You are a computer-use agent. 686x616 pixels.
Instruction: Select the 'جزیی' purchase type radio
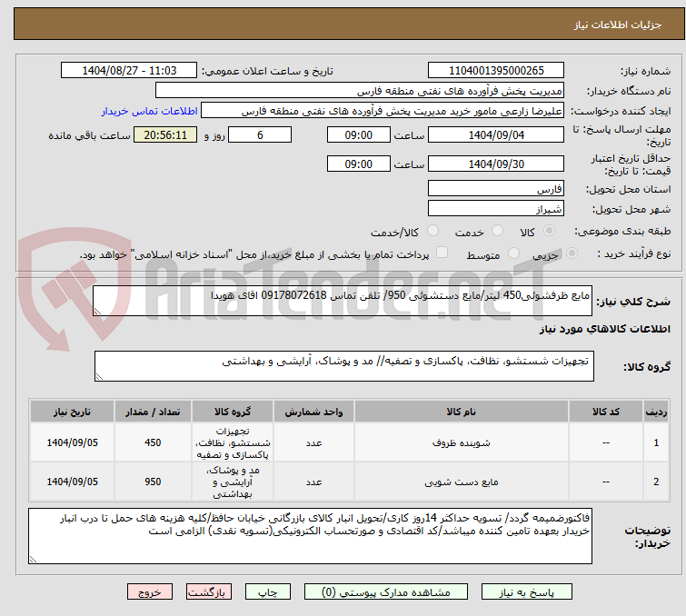[x=572, y=253]
